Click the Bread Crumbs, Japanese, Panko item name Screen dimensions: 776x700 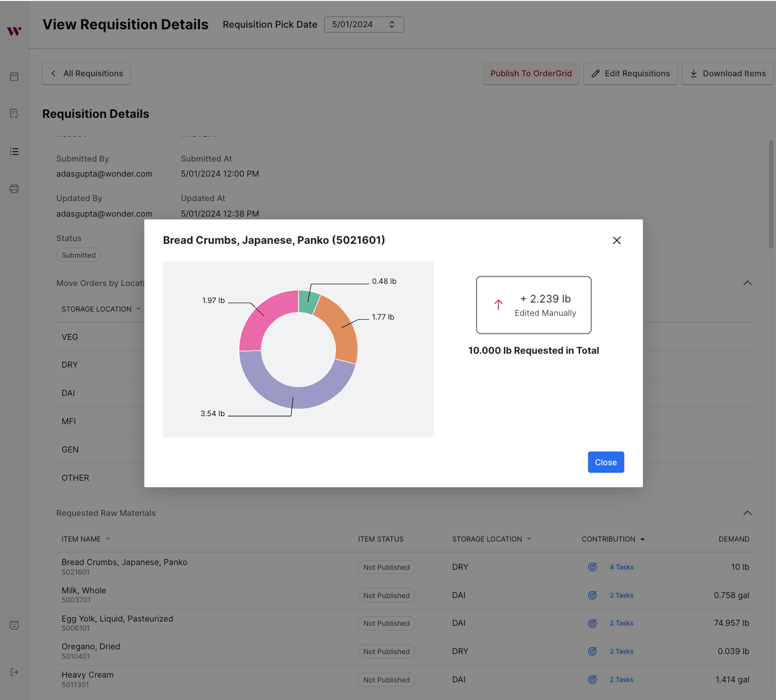(124, 562)
